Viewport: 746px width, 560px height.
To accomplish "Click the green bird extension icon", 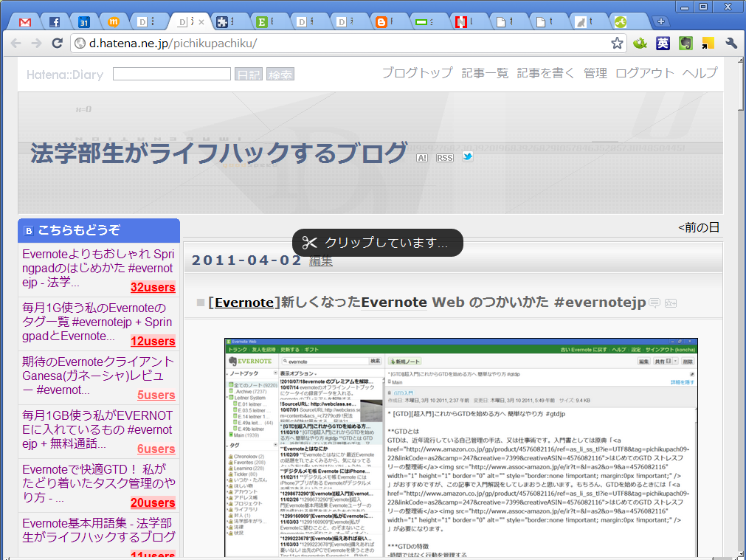I will (x=640, y=44).
